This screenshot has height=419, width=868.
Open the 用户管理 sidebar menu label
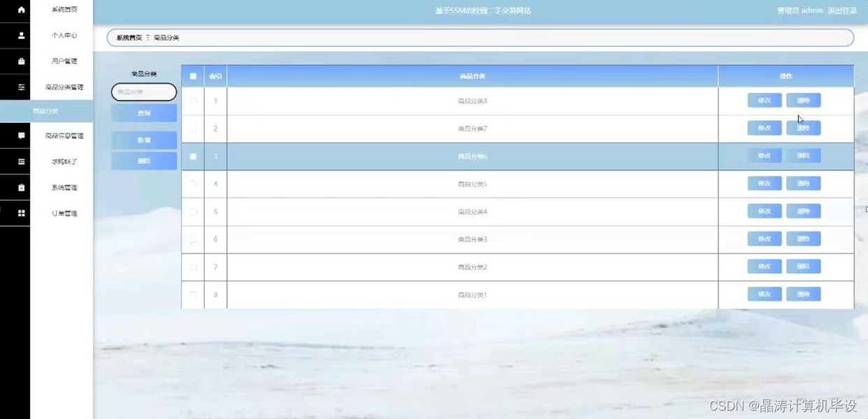point(64,61)
